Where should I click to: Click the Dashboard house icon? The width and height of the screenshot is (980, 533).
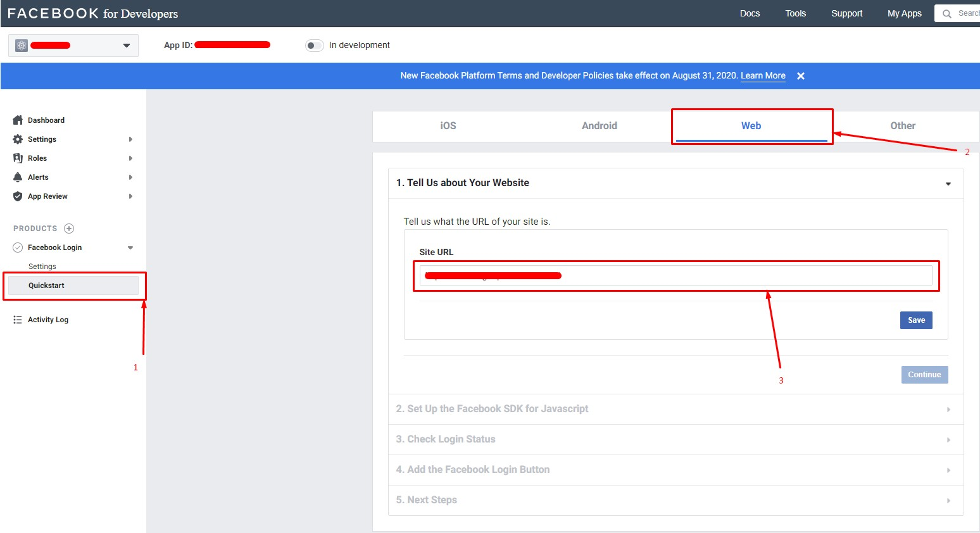18,120
